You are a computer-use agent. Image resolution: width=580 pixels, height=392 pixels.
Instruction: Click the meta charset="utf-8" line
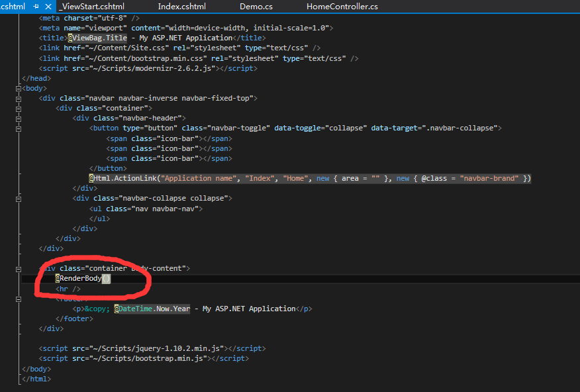89,18
